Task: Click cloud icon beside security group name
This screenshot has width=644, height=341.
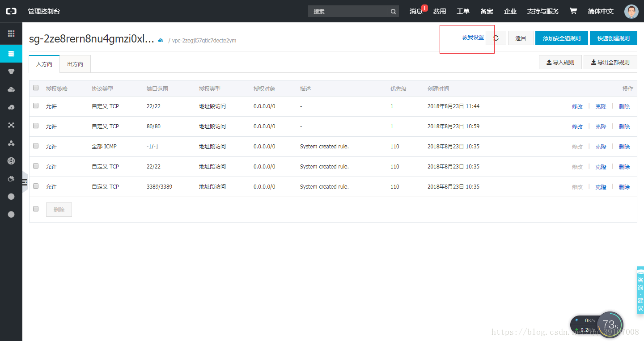Action: [x=161, y=40]
